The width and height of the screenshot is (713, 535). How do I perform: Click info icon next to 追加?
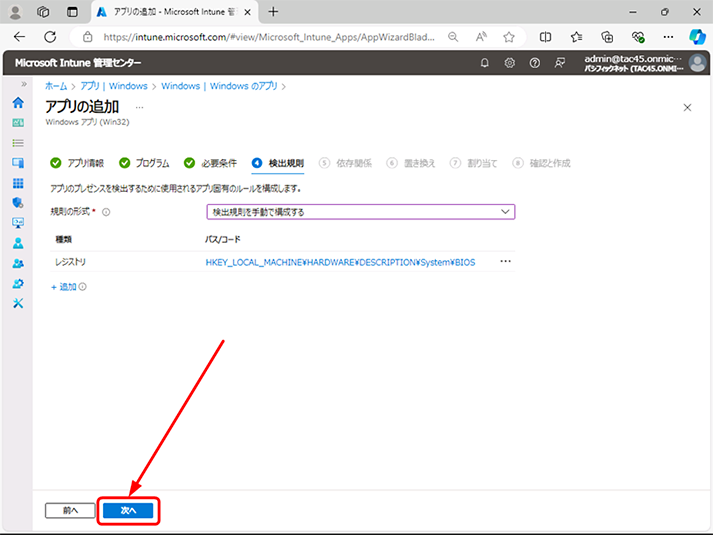82,287
